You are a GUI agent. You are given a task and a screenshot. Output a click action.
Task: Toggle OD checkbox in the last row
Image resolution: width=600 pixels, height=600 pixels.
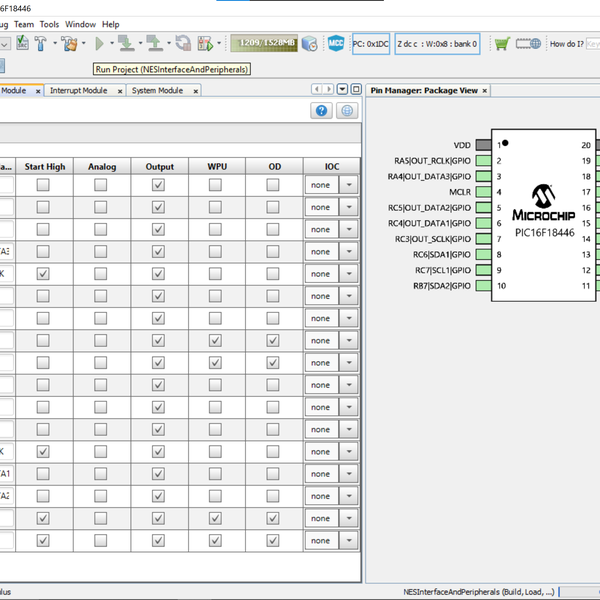tap(273, 541)
